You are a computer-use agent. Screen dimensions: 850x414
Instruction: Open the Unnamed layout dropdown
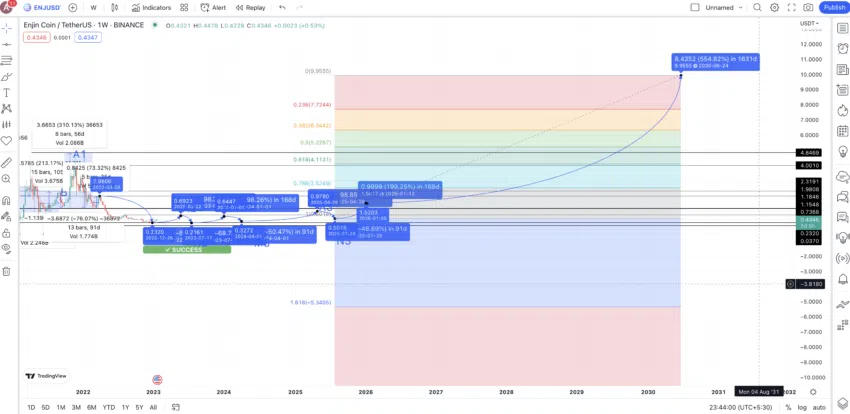click(724, 8)
